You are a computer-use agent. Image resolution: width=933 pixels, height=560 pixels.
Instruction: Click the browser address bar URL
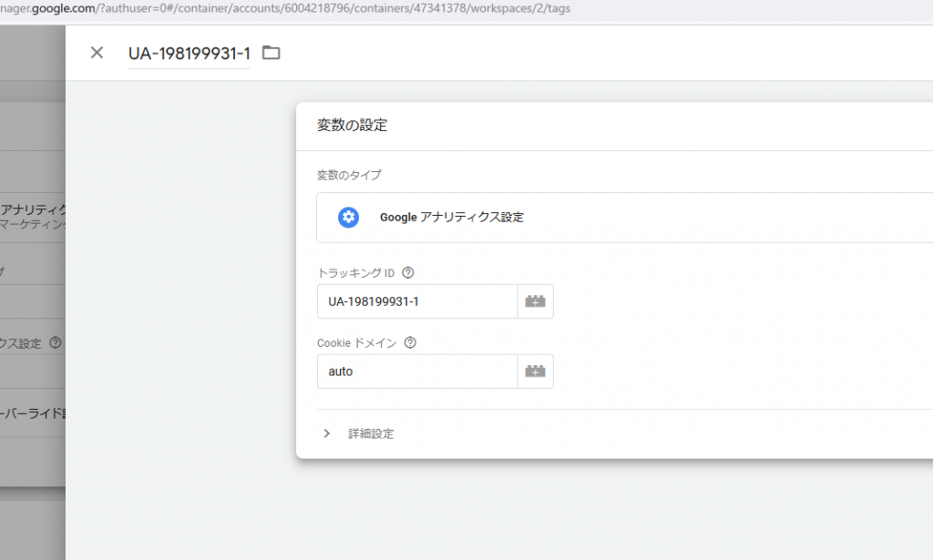coord(285,8)
